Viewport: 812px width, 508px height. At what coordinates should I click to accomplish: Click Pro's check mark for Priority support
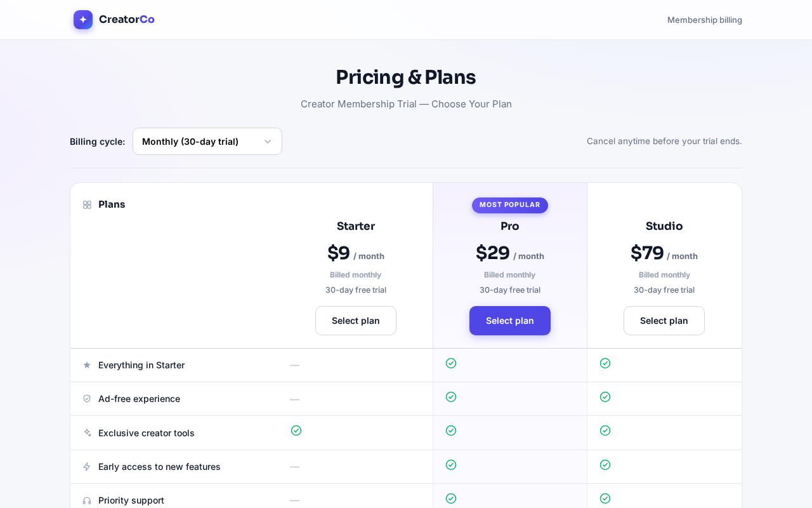tap(451, 498)
